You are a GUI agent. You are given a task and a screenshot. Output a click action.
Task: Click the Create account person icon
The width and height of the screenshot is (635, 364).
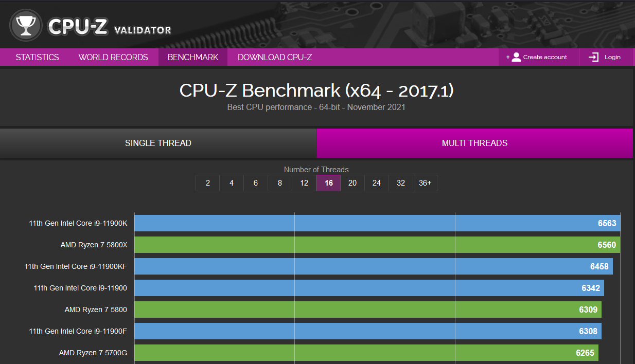pyautogui.click(x=516, y=57)
